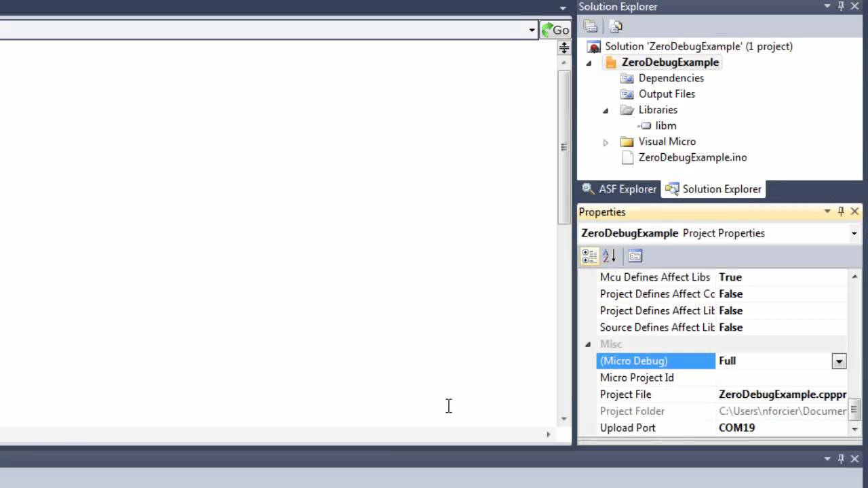Image resolution: width=868 pixels, height=488 pixels.
Task: Expand the Visual Micro folder
Action: [x=606, y=142]
